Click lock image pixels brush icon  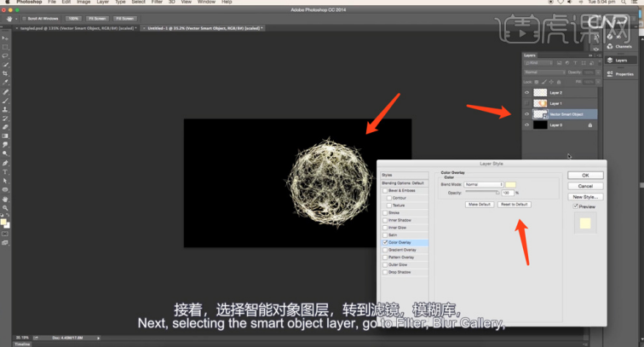click(x=543, y=82)
